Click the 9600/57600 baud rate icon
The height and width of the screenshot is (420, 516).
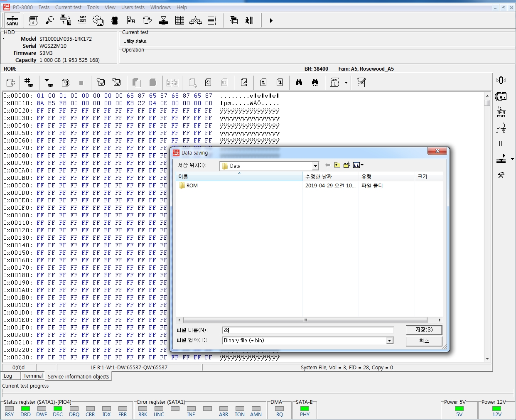coord(82,20)
